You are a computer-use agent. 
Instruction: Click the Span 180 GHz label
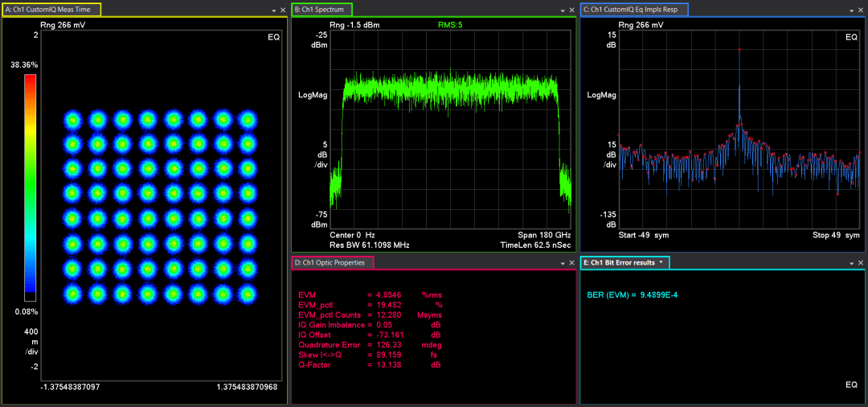pos(545,235)
